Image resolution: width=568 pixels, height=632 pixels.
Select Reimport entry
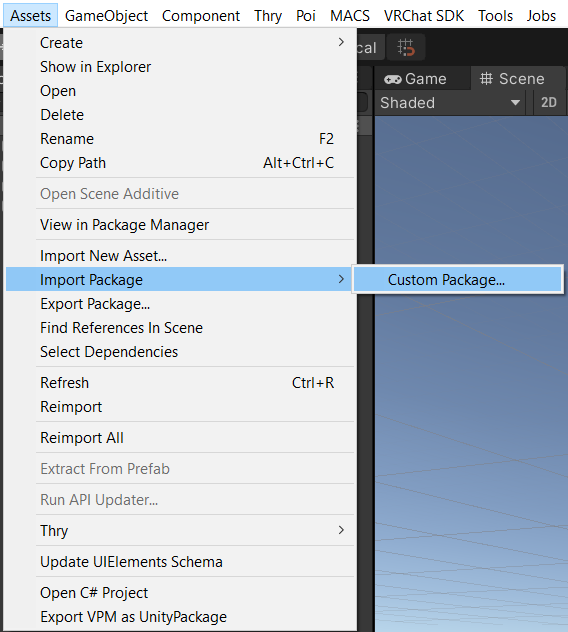coord(179,407)
